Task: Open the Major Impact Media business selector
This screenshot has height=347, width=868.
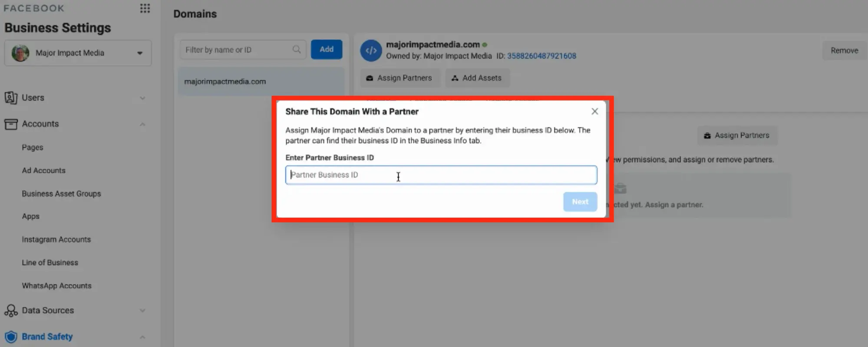Action: (x=78, y=53)
